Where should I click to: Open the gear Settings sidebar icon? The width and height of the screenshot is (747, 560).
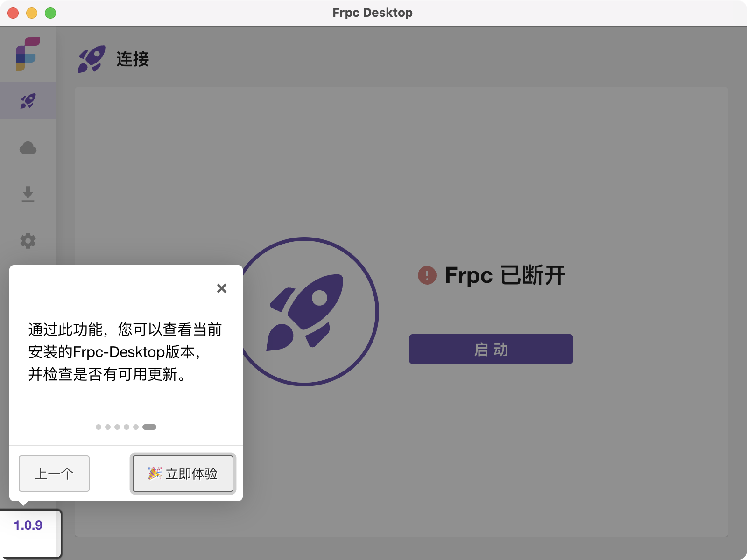(28, 241)
